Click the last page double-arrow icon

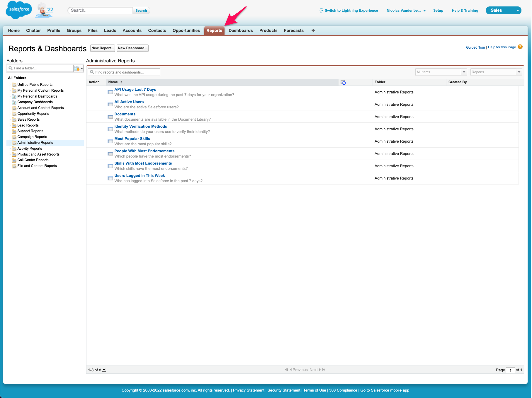click(324, 370)
